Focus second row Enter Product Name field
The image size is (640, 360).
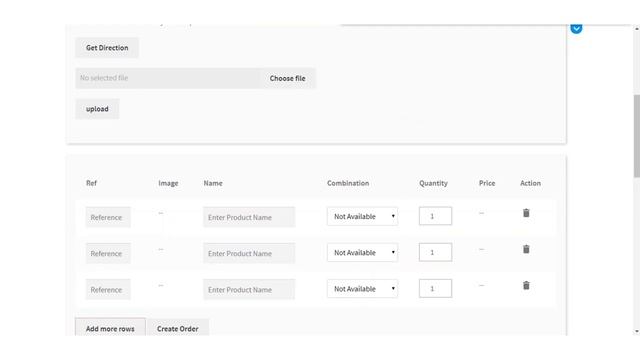point(249,253)
